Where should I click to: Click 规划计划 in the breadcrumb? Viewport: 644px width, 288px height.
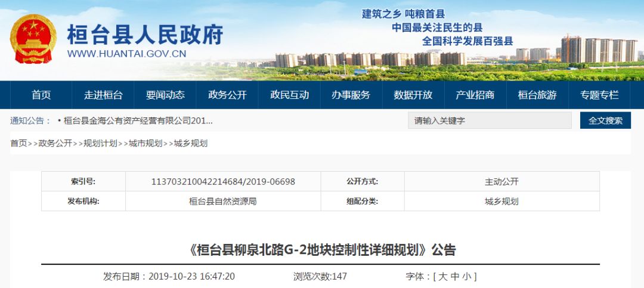pyautogui.click(x=100, y=143)
